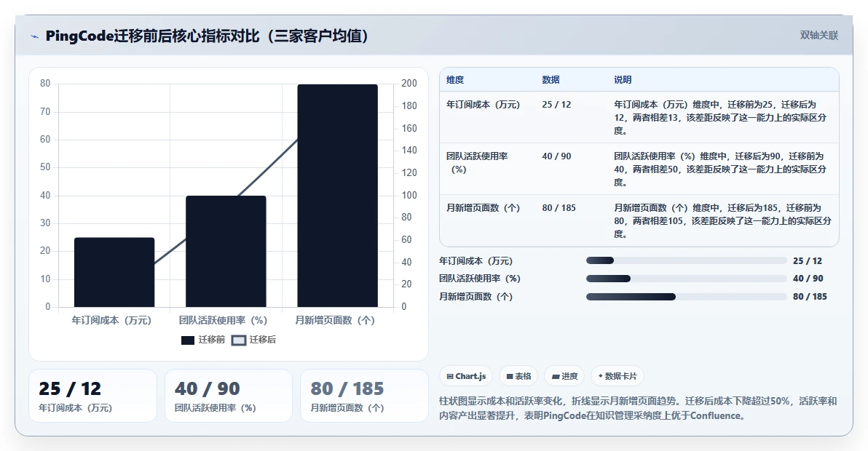
Task: Click table cell 团队活跃使用率（%）
Action: 477,163
